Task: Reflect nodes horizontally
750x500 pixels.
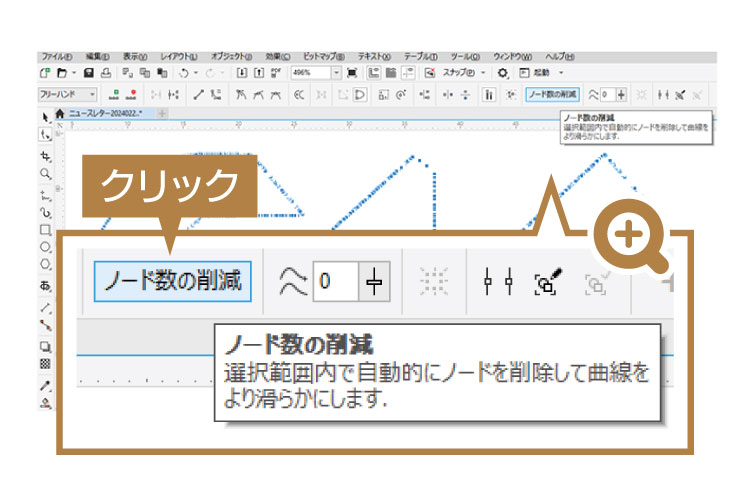Action: tap(448, 95)
